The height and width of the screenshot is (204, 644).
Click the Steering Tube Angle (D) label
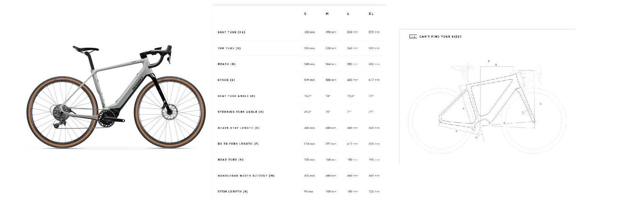click(241, 112)
